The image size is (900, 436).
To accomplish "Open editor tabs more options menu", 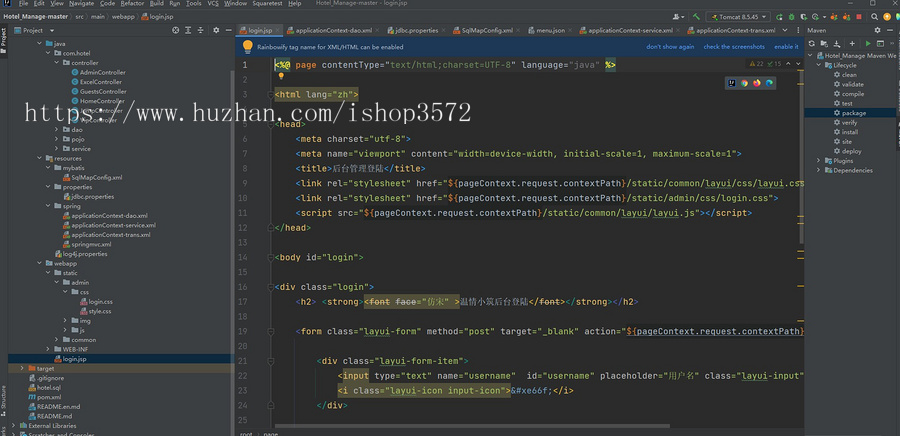I will click(798, 30).
